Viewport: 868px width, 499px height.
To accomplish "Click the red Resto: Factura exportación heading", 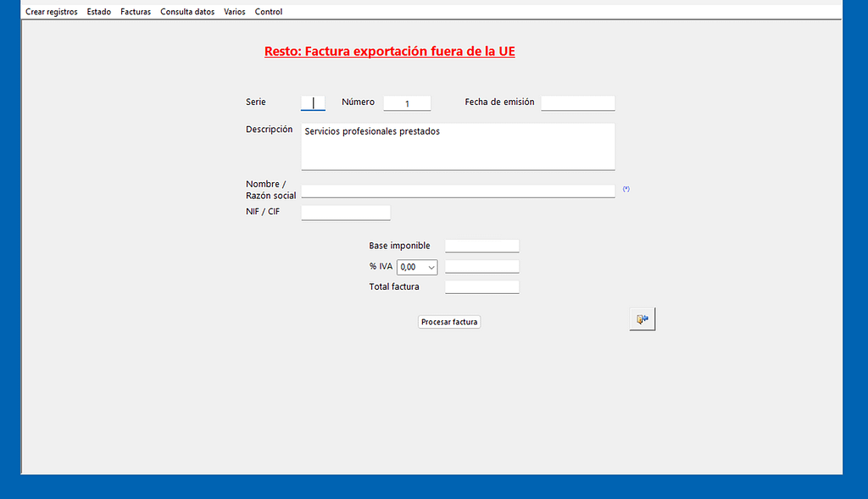I will click(389, 52).
